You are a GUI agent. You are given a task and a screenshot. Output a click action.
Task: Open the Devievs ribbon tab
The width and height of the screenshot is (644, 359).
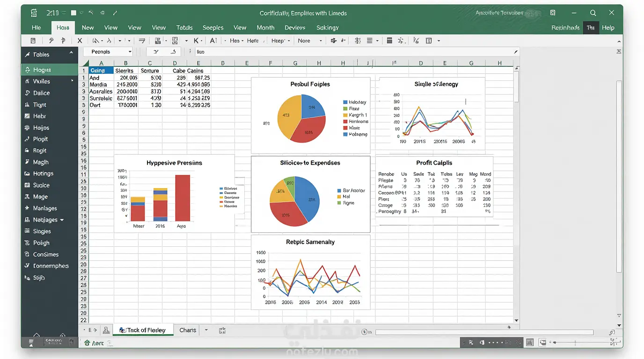pos(295,28)
